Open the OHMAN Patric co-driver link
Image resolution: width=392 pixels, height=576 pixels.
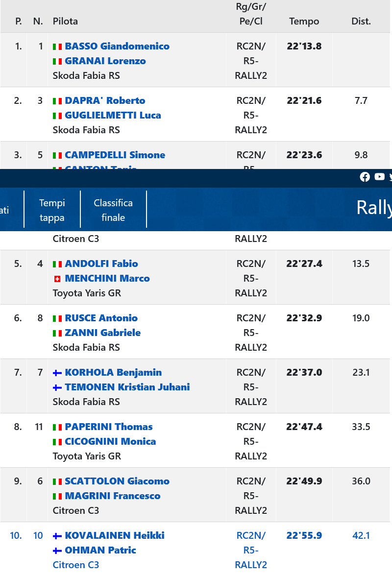pyautogui.click(x=100, y=550)
